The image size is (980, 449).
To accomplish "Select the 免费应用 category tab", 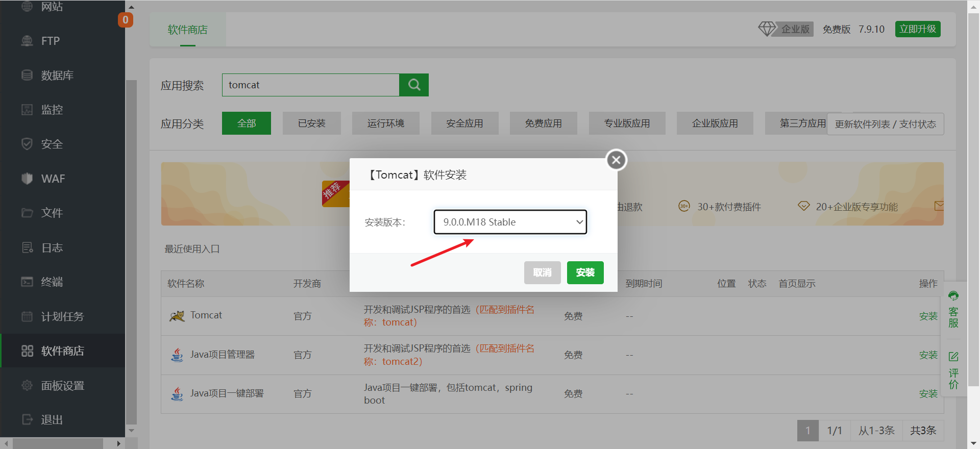I will pos(544,123).
